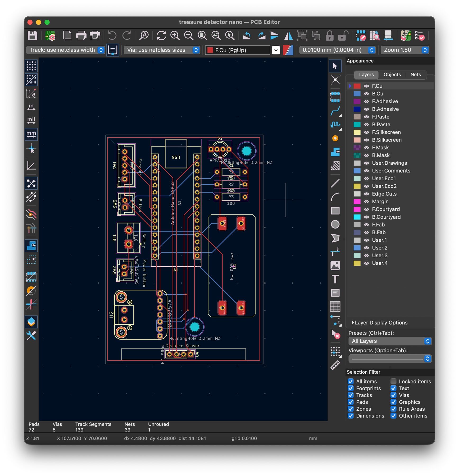
Task: Uncheck Footprints selection filter
Action: click(351, 388)
